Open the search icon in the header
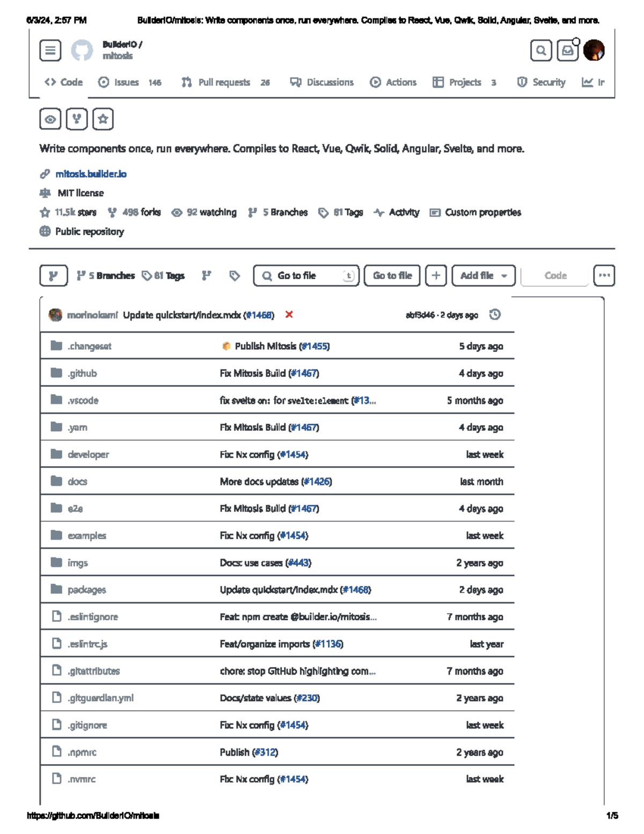Screen dimensions: 644x834 pyautogui.click(x=540, y=50)
